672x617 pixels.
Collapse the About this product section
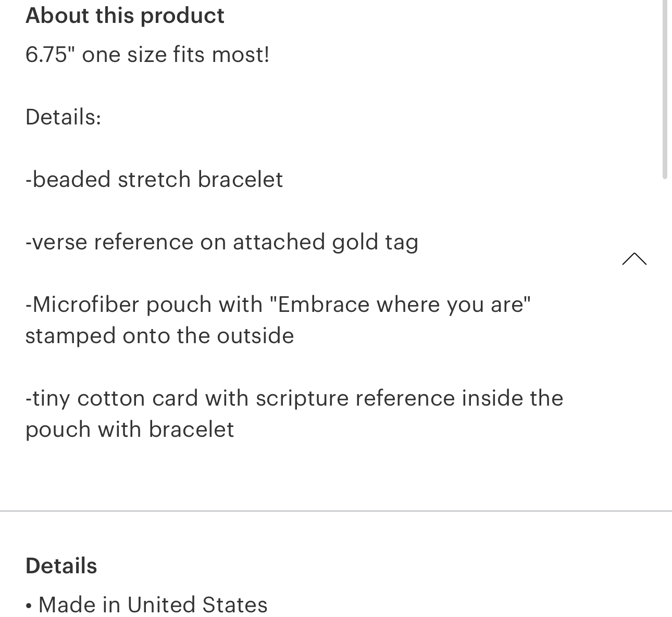(634, 259)
